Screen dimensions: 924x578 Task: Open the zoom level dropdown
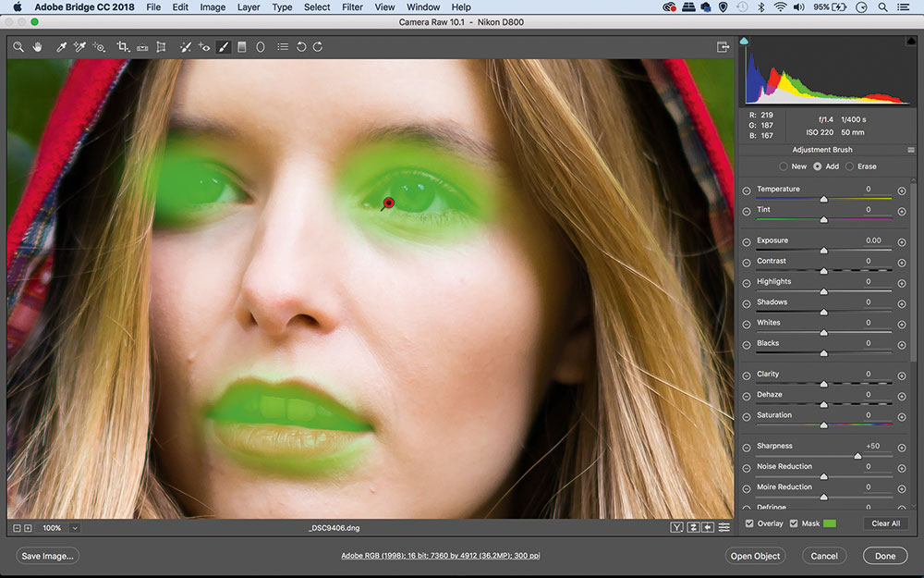(75, 528)
